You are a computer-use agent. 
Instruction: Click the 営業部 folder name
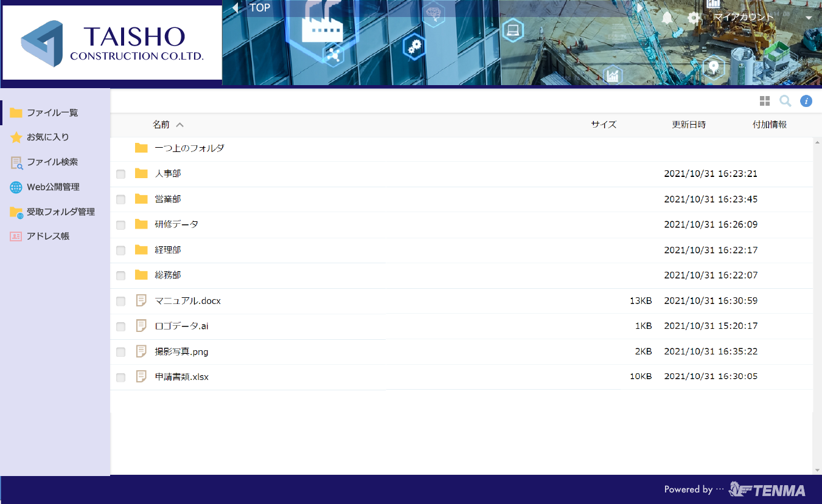pyautogui.click(x=168, y=199)
